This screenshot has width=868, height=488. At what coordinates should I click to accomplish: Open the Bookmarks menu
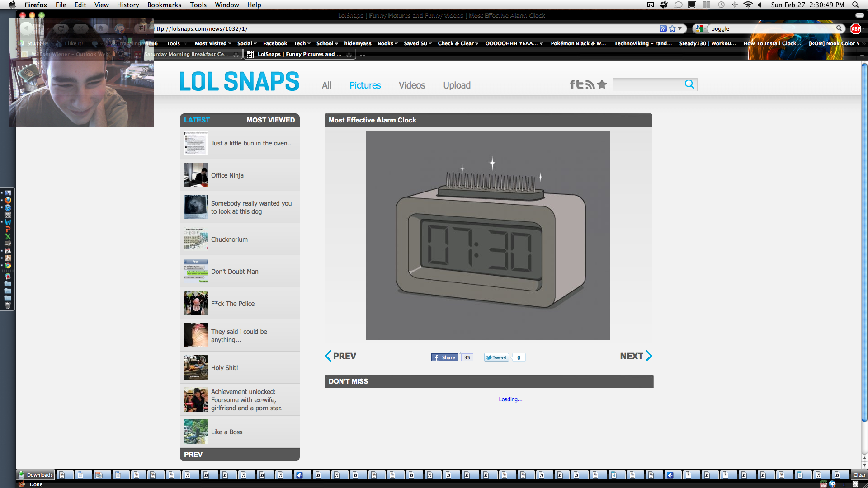coord(164,5)
